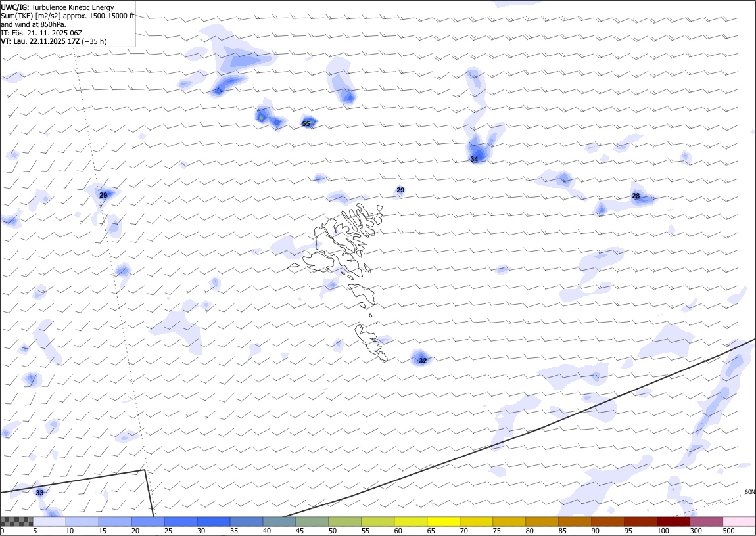Select the 95–100 dark red swatch
This screenshot has width=756, height=536.
coord(640,522)
